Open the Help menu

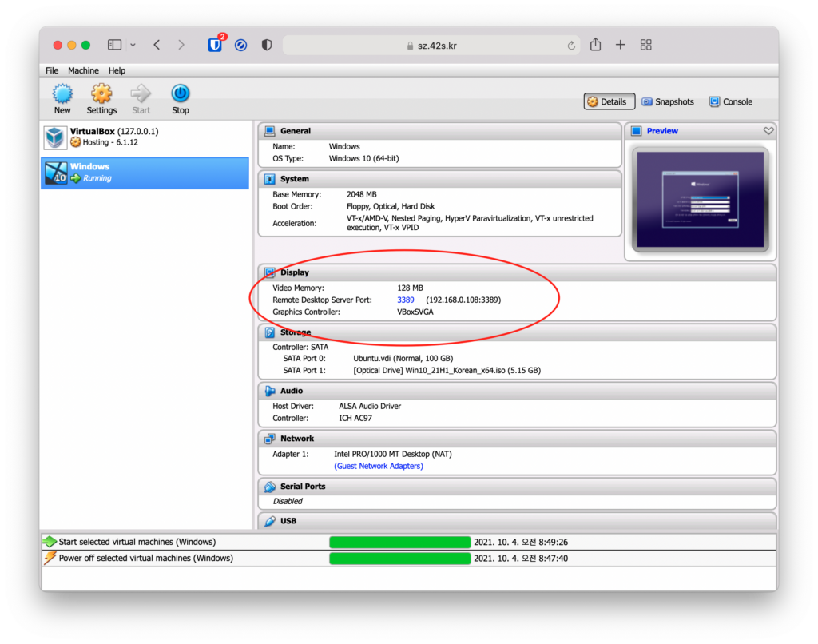[117, 70]
